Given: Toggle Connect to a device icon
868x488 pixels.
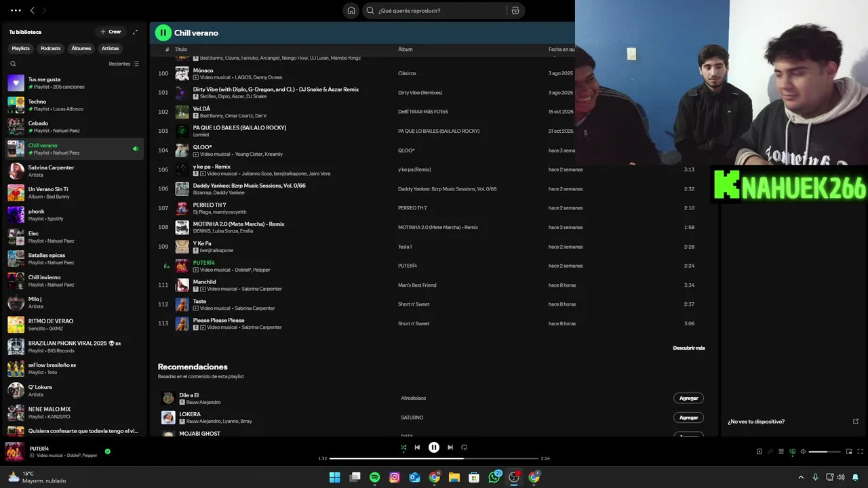Looking at the screenshot, I should [x=792, y=451].
